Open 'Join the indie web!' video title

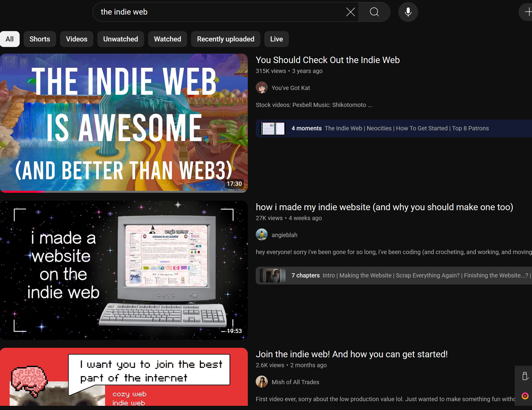[352, 354]
